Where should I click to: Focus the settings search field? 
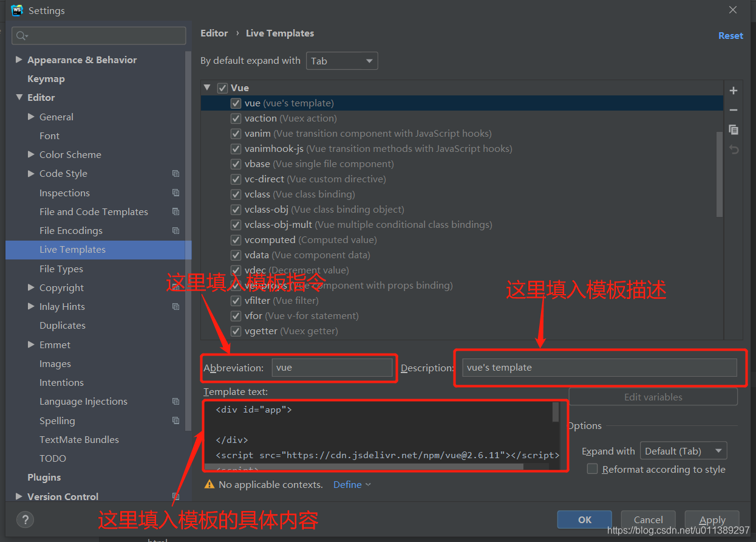98,36
